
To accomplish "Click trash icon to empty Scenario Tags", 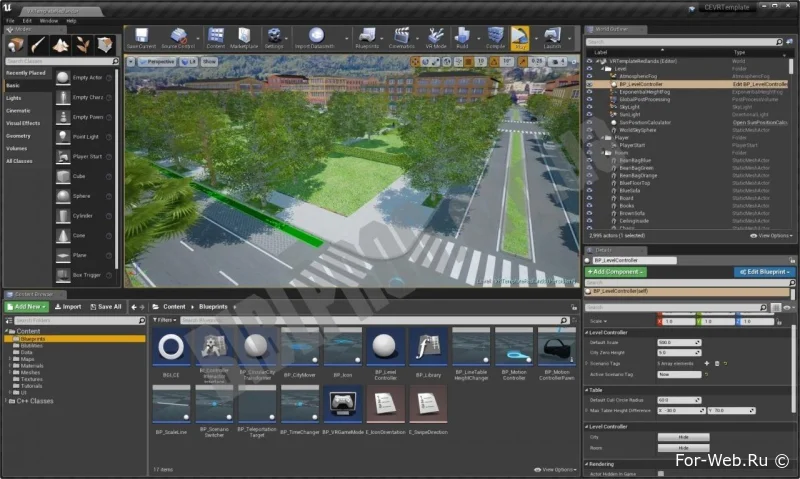I will click(x=717, y=364).
